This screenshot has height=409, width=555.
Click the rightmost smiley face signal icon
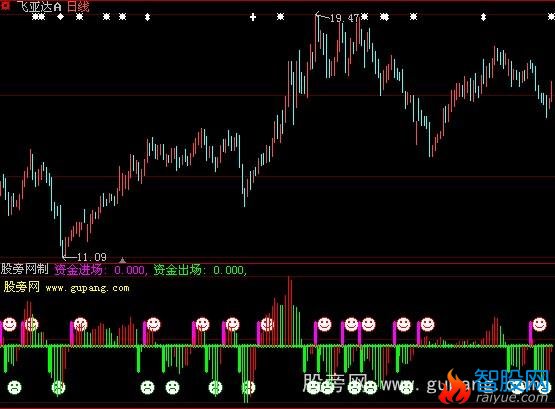(x=539, y=324)
